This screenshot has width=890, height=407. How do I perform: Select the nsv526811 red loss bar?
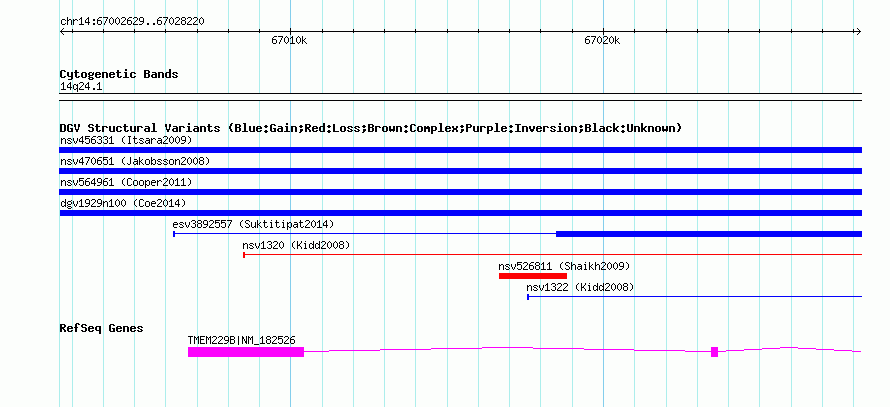coord(533,276)
